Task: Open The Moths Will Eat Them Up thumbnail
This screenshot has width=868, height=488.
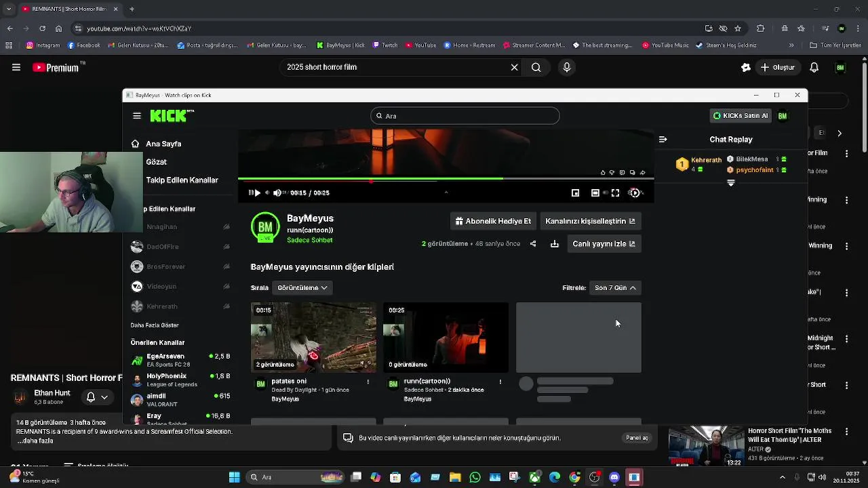Action: coord(706,447)
